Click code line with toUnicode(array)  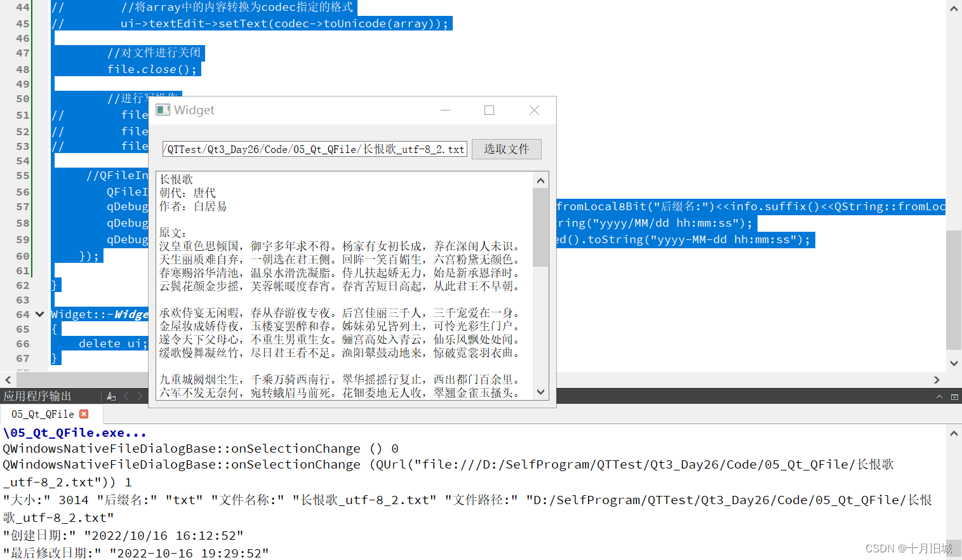[284, 23]
